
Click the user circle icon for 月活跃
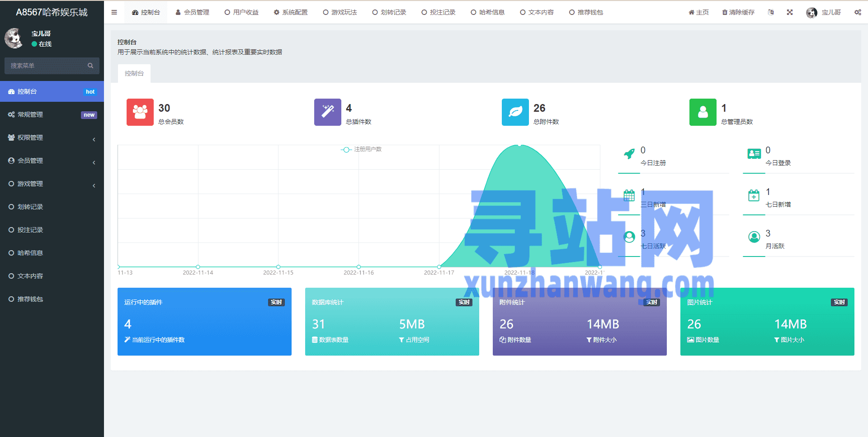coord(754,237)
